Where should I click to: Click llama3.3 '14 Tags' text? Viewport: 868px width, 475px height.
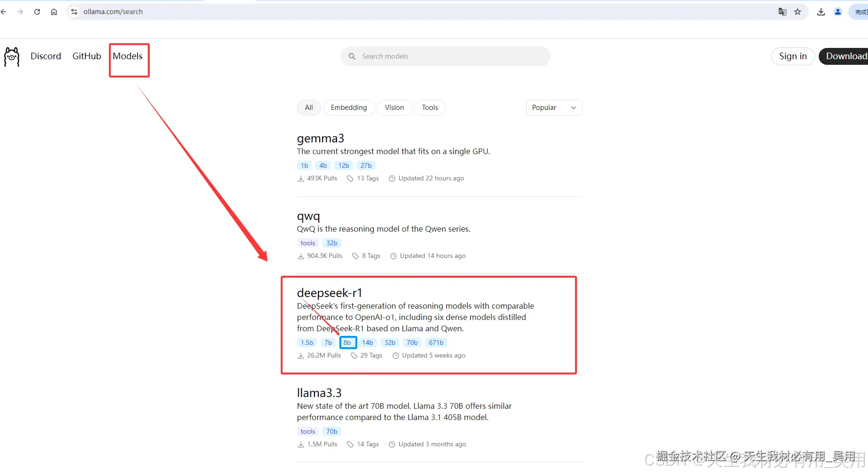[x=368, y=444]
